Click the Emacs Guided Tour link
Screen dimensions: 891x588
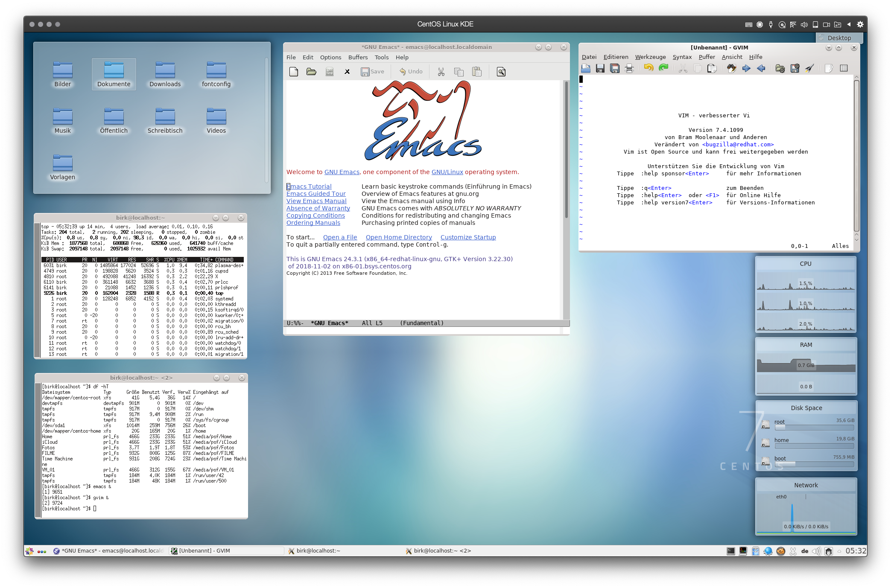coord(316,194)
